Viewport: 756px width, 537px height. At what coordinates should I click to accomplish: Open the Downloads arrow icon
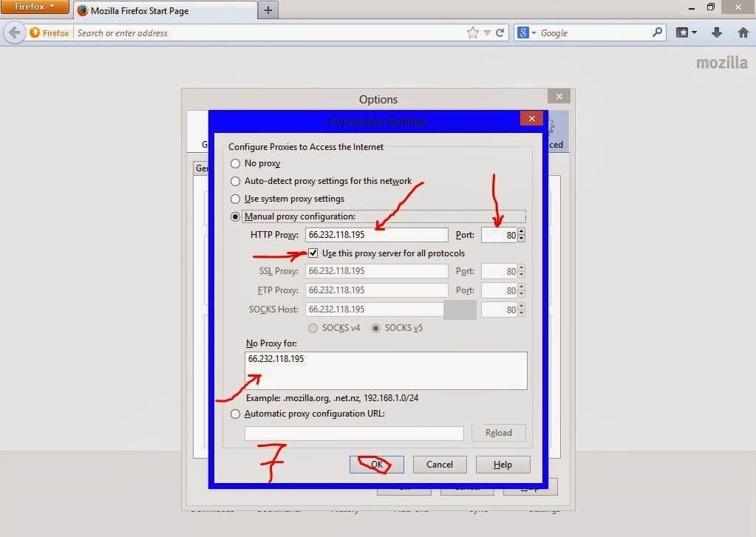716,33
